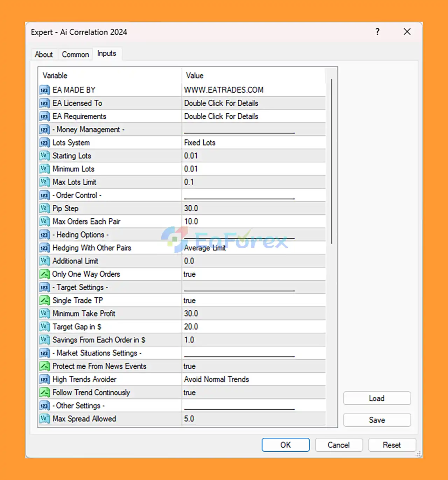This screenshot has height=480, width=448.
Task: Open the Lots System Fixed Lots value
Action: pyautogui.click(x=200, y=143)
